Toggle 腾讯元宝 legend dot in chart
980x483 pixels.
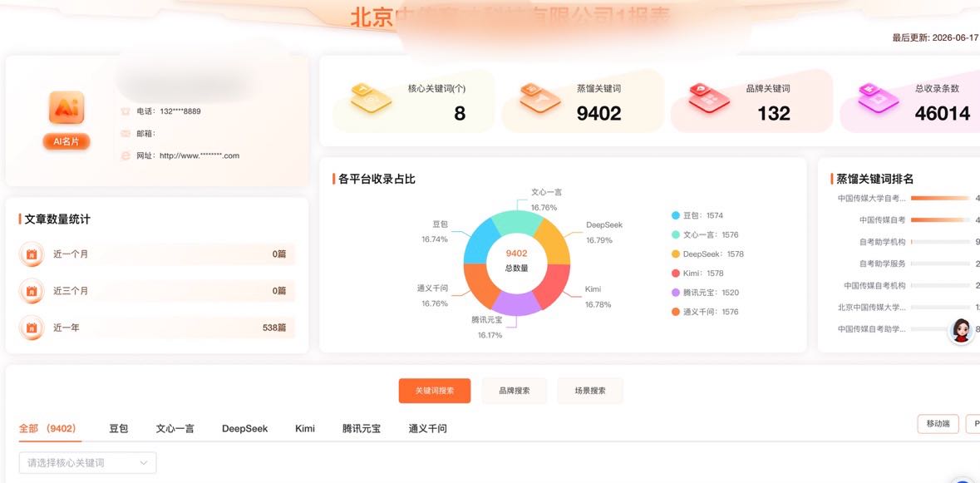tap(675, 293)
